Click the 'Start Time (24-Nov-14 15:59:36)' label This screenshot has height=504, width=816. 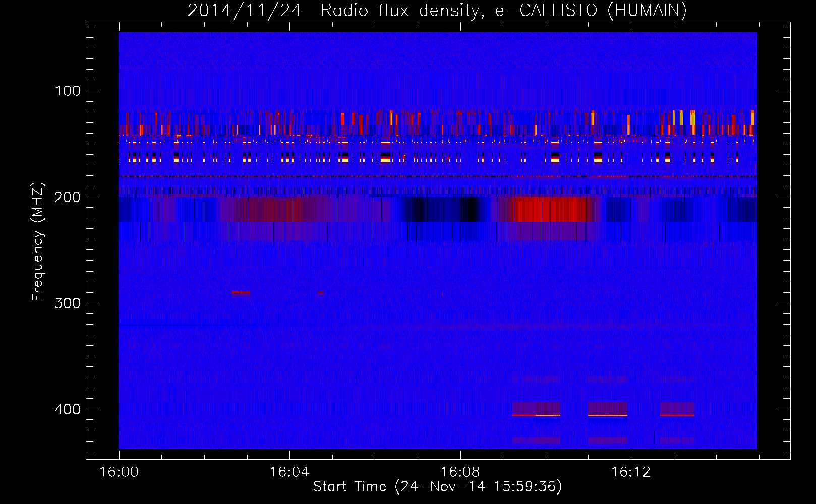pos(437,487)
